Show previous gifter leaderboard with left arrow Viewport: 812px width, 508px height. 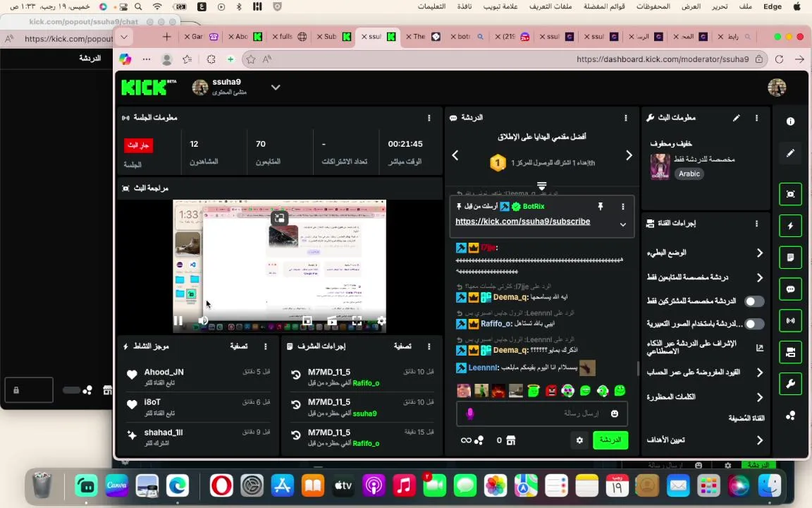click(x=455, y=155)
